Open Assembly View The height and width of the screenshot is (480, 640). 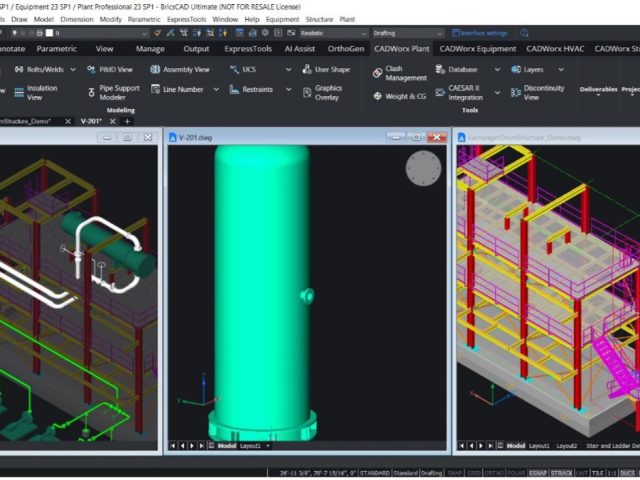point(180,69)
